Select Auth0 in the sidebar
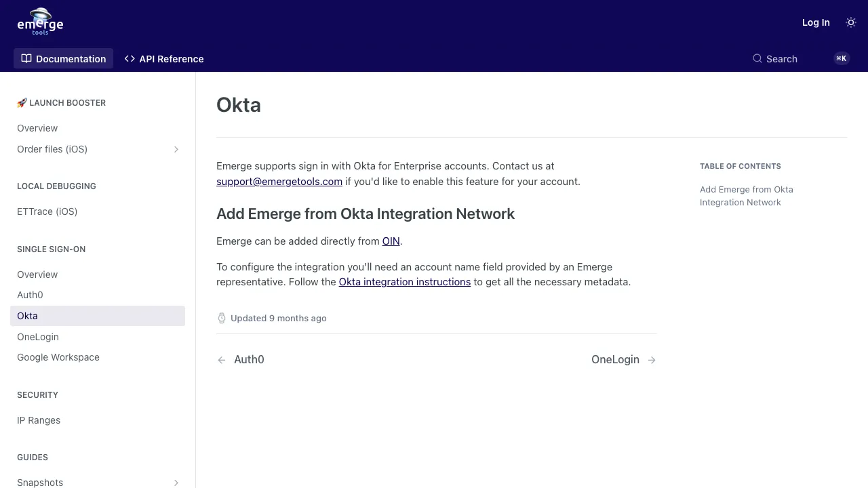This screenshot has width=868, height=488. coord(30,295)
